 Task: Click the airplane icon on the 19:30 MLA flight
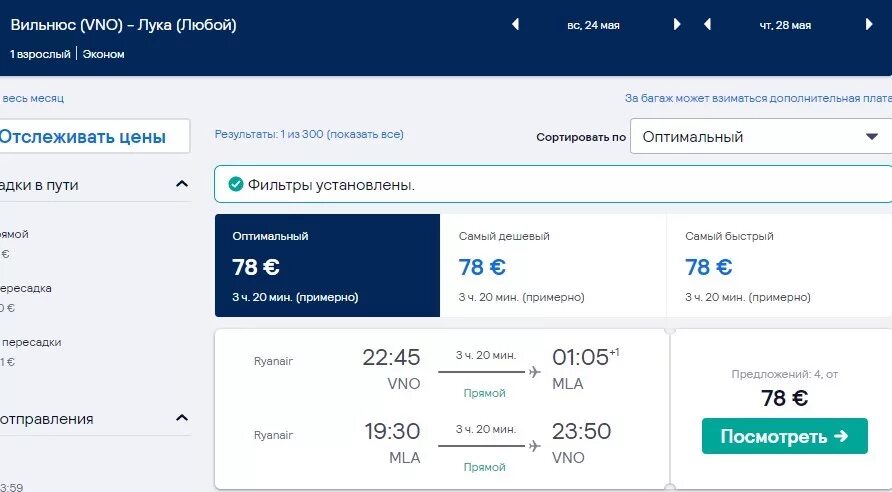point(534,446)
